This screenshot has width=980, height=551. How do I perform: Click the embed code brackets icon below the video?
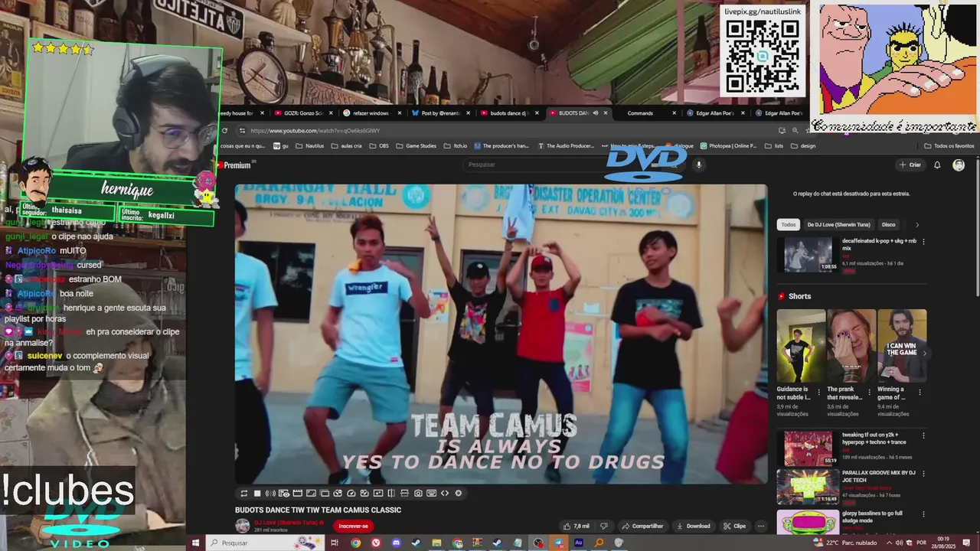coord(445,494)
